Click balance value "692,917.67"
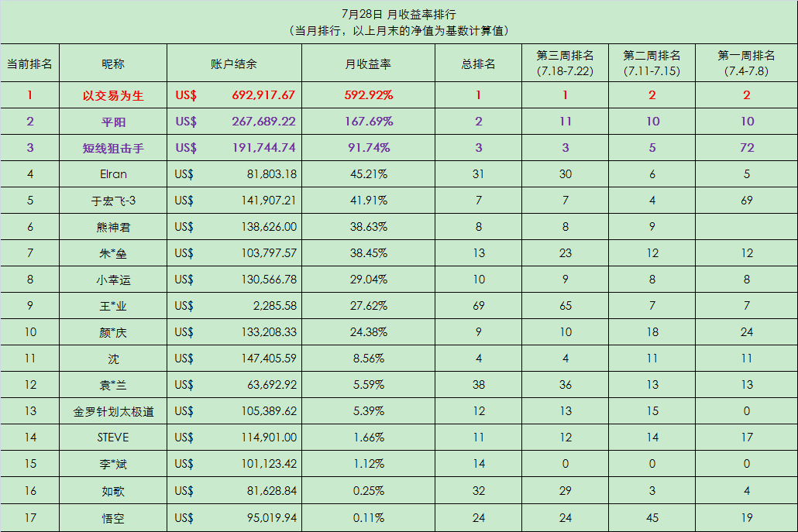 click(263, 95)
